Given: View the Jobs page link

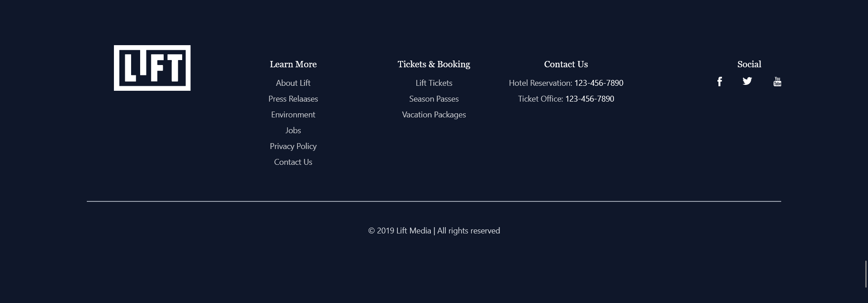Looking at the screenshot, I should point(293,131).
